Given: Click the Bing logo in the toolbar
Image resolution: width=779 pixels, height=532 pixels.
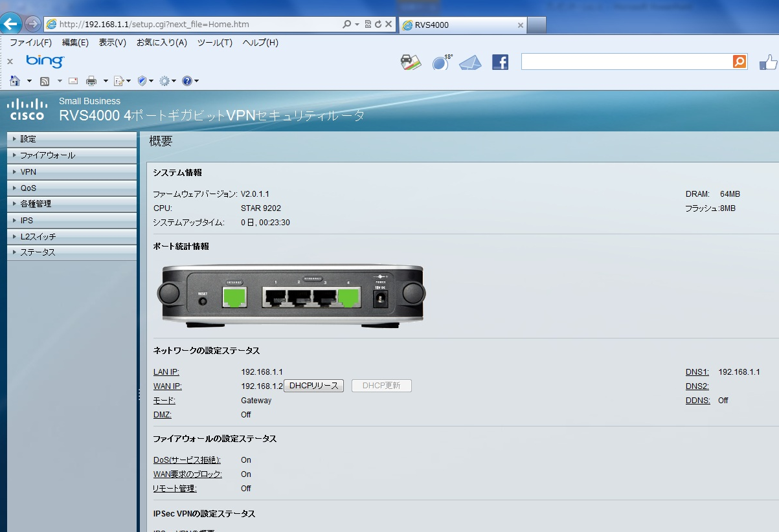Looking at the screenshot, I should tap(45, 61).
